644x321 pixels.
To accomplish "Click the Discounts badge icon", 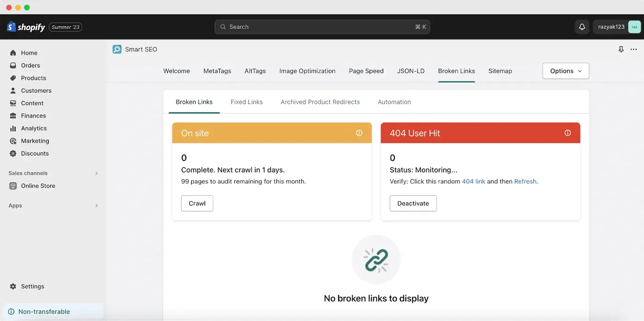I will (x=13, y=153).
